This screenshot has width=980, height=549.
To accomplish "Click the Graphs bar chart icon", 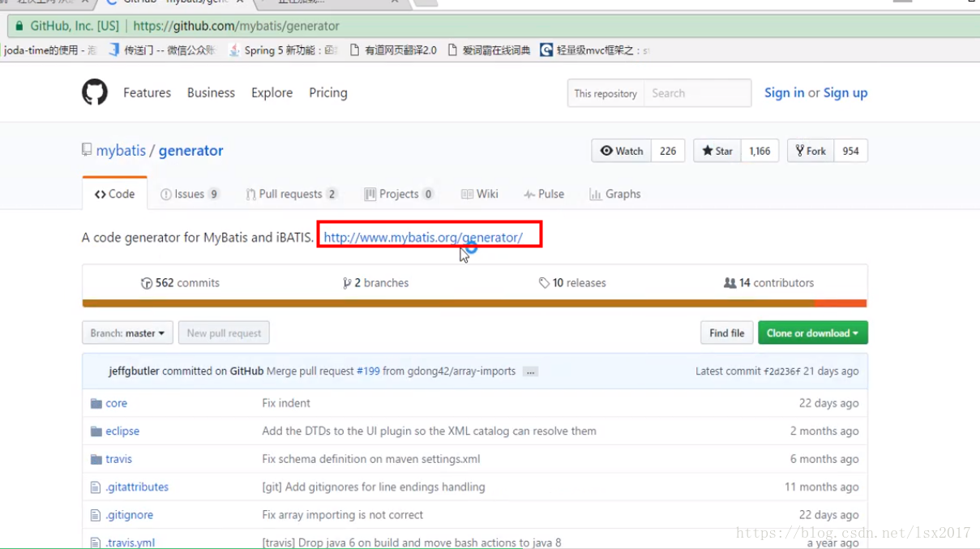I will click(x=595, y=194).
